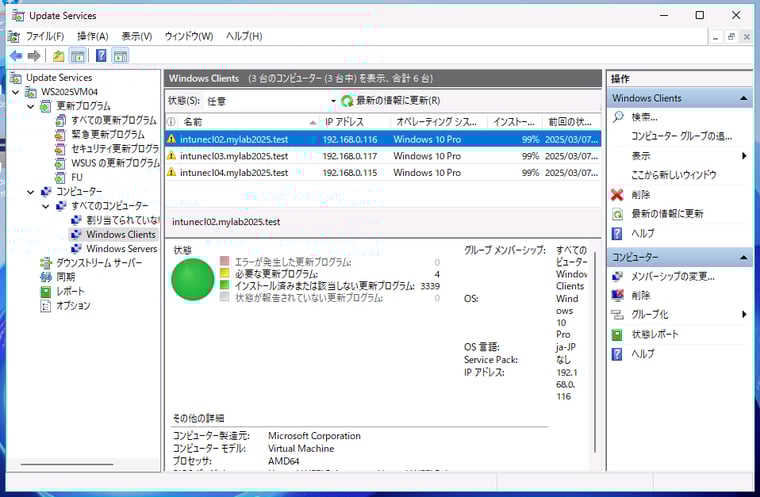Click コンピューター グループの追加 action
The width and height of the screenshot is (760, 497).
coord(681,136)
